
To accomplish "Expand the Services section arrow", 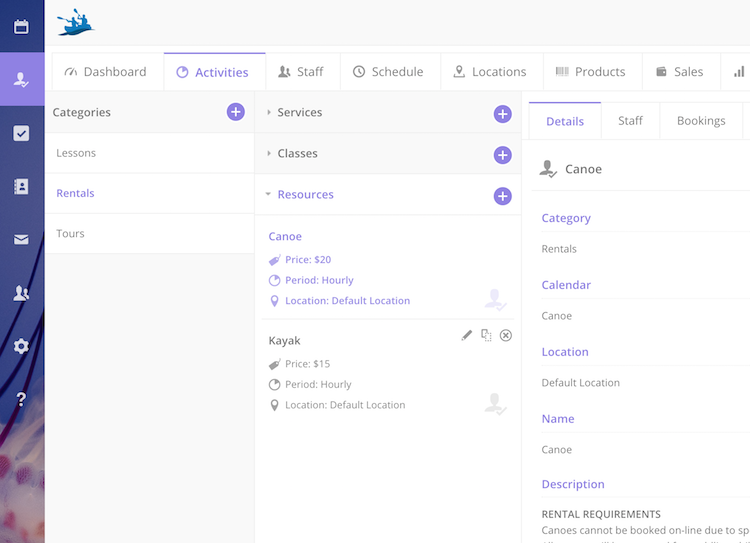I will pyautogui.click(x=269, y=112).
